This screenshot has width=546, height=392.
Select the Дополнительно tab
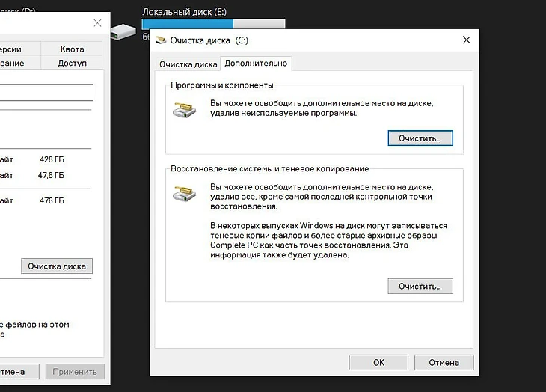256,64
